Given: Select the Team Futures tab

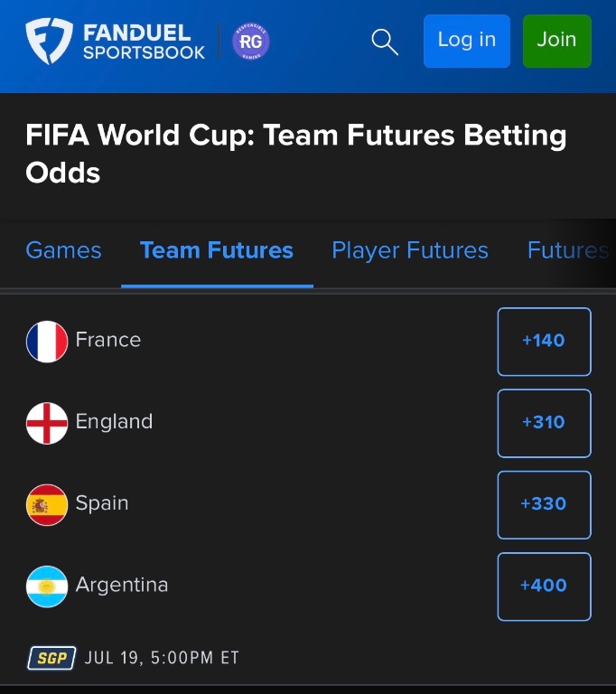Looking at the screenshot, I should coord(217,250).
